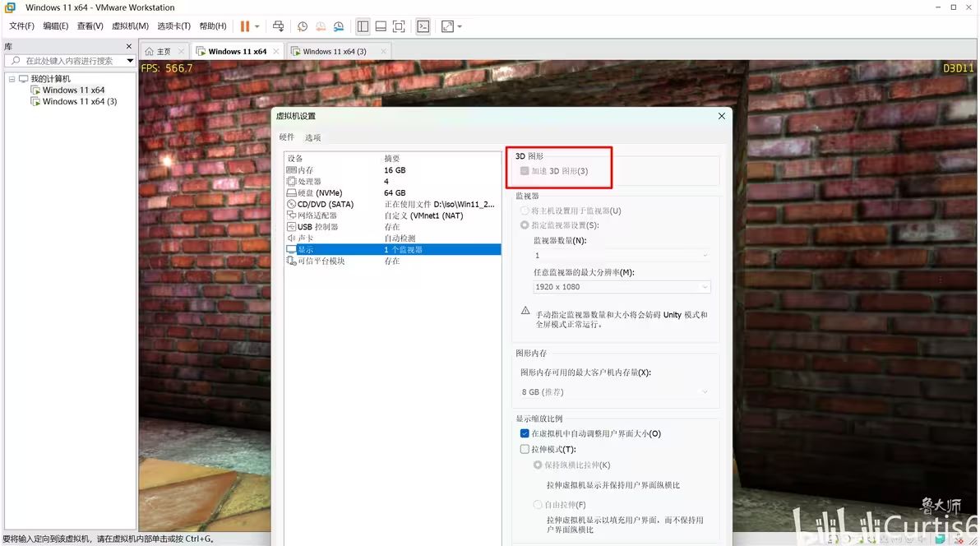Select Windows 11 x64 in the library tree
Viewport: 980px width, 546px height.
[x=73, y=90]
